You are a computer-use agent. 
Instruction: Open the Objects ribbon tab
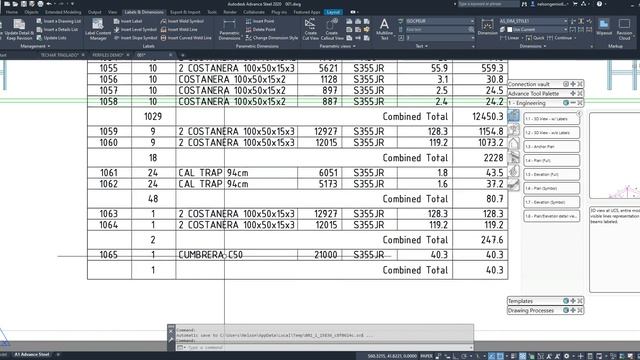click(31, 12)
